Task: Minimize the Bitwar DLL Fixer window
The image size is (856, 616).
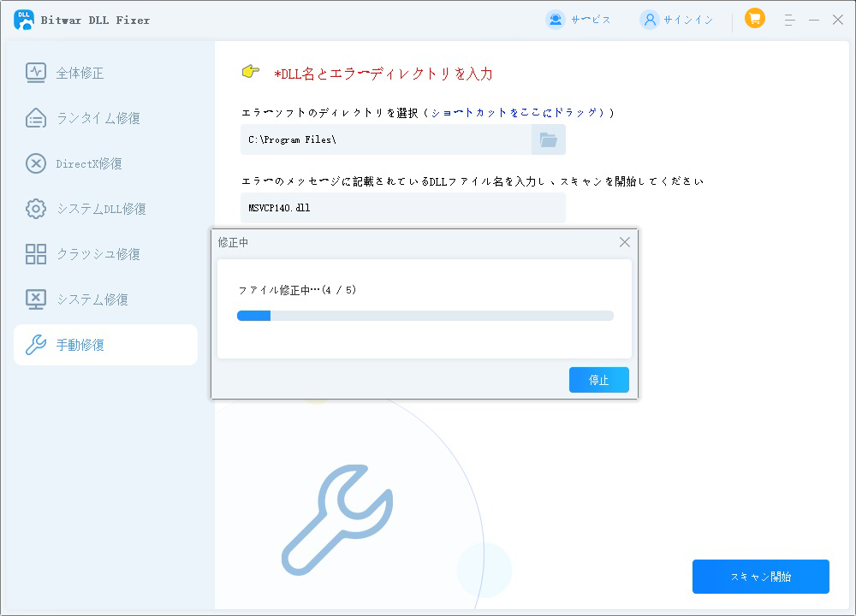Action: point(814,21)
